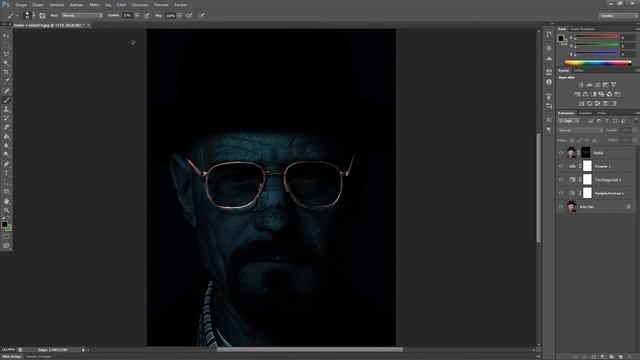The image size is (640, 360).
Task: Switch to the color swatches tab
Action: tap(583, 29)
